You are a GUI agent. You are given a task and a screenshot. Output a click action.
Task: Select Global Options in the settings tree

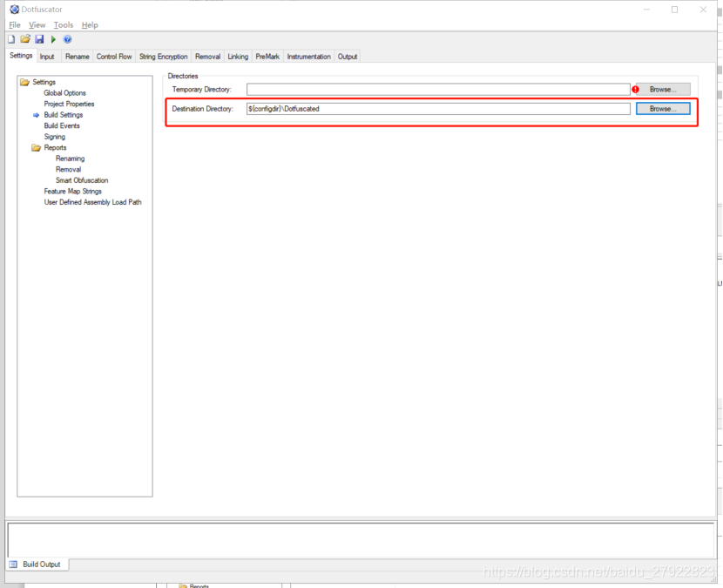(x=64, y=93)
